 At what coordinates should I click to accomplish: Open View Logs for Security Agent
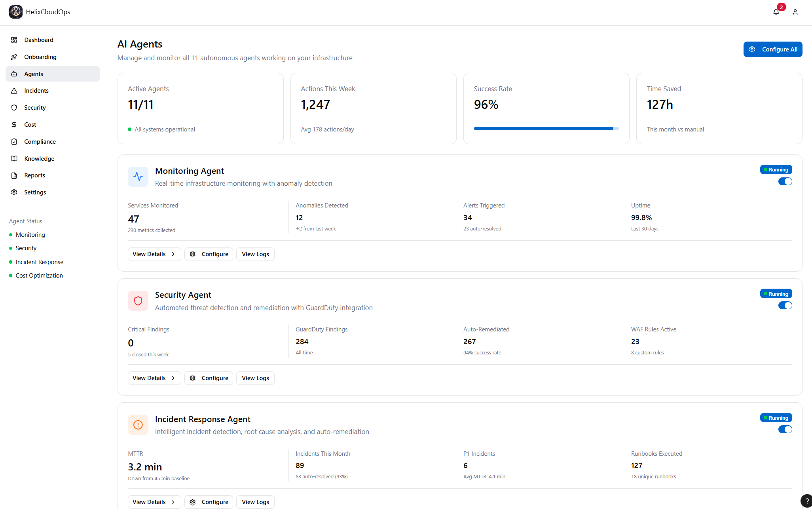point(255,378)
